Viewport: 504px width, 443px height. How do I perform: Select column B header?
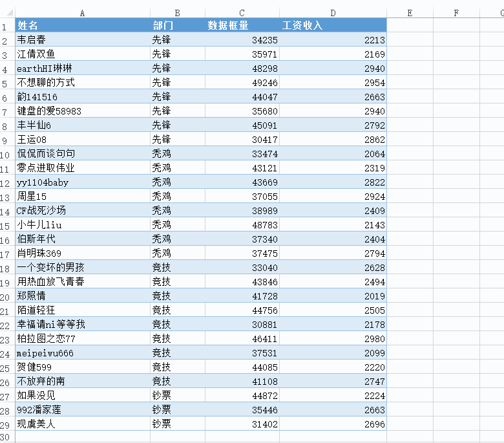pos(178,13)
